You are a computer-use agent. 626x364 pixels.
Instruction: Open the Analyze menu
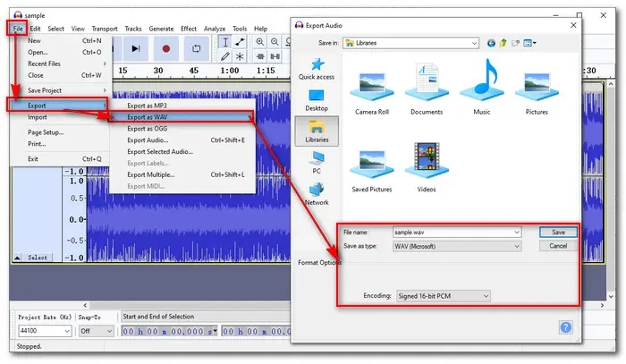pyautogui.click(x=215, y=29)
